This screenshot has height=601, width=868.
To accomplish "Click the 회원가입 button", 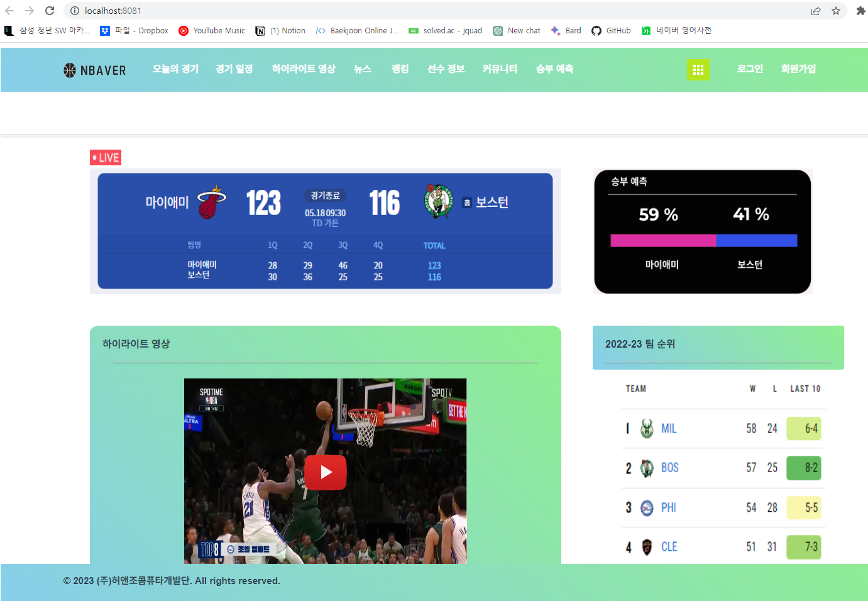I will 798,70.
